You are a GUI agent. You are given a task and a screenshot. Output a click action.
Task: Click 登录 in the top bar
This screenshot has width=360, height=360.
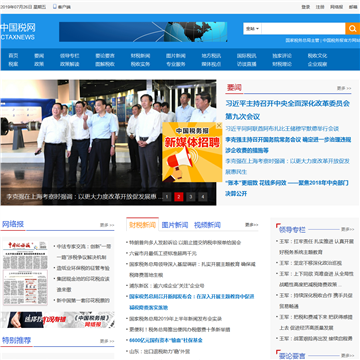[x=306, y=7]
